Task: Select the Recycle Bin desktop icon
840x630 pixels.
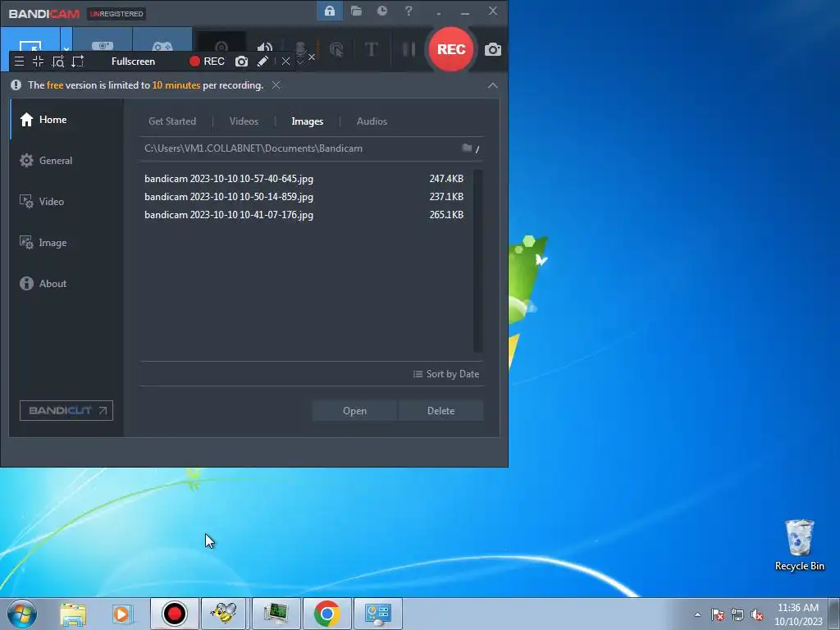Action: (799, 546)
